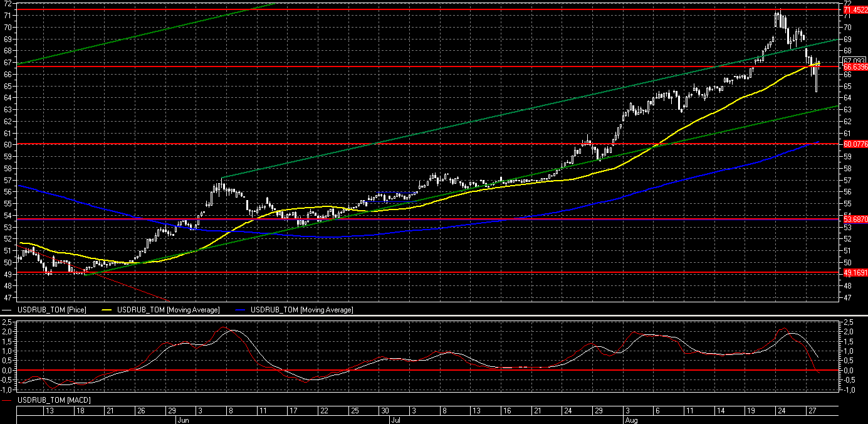Click the 53.6870 level price tag
868x424 pixels.
point(855,220)
